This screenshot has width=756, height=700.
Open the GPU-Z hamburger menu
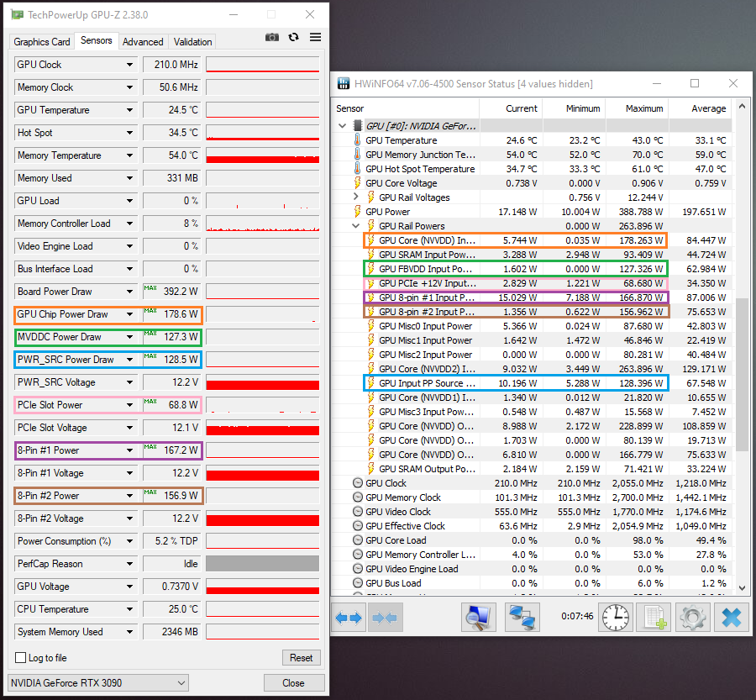(x=315, y=37)
